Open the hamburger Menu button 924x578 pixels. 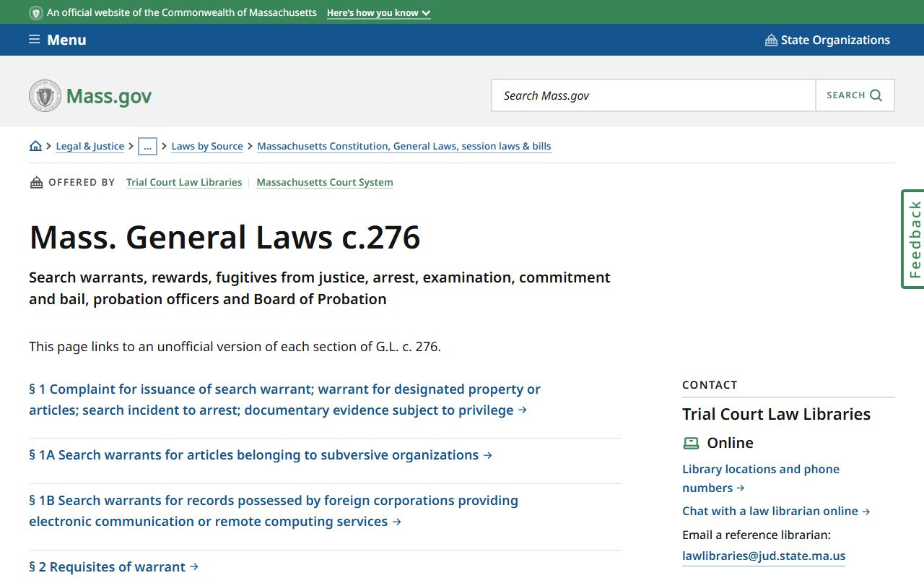(x=57, y=40)
